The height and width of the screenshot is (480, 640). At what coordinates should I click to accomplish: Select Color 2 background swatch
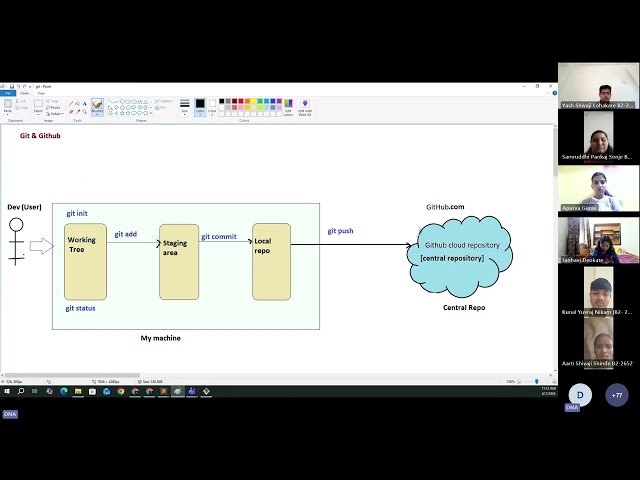(x=212, y=107)
